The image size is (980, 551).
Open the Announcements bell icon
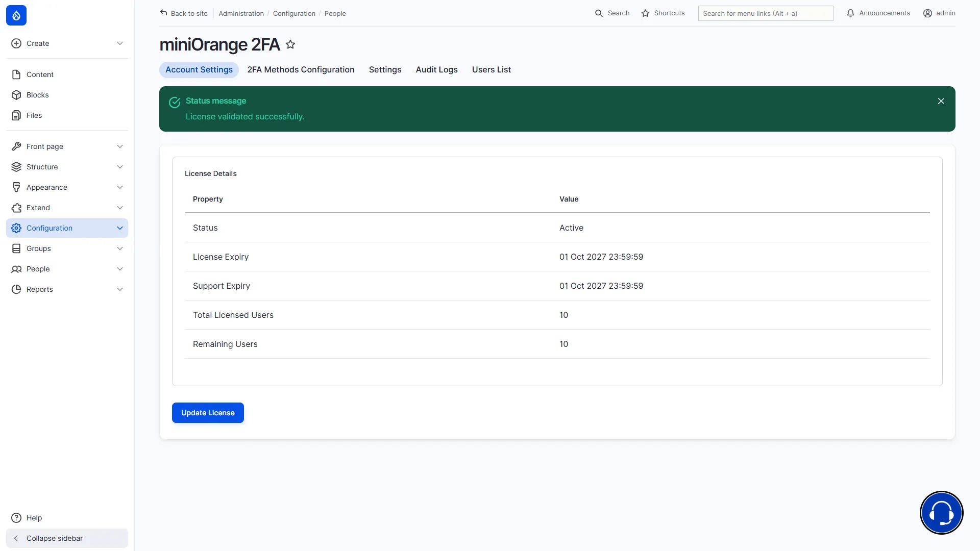(x=850, y=13)
